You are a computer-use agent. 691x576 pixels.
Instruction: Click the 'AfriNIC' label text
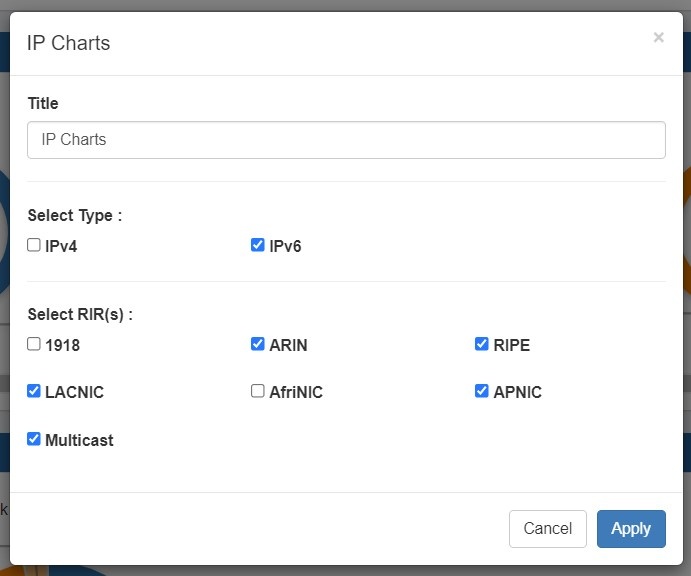tap(296, 392)
